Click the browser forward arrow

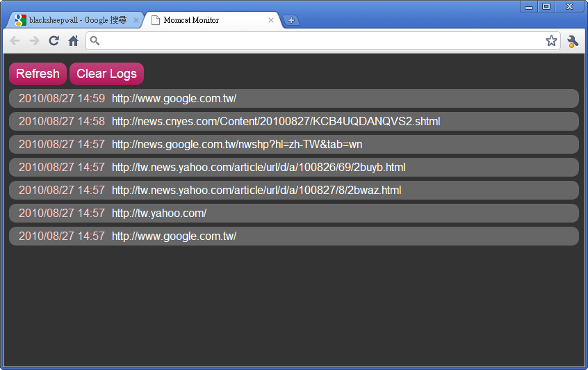[x=34, y=40]
